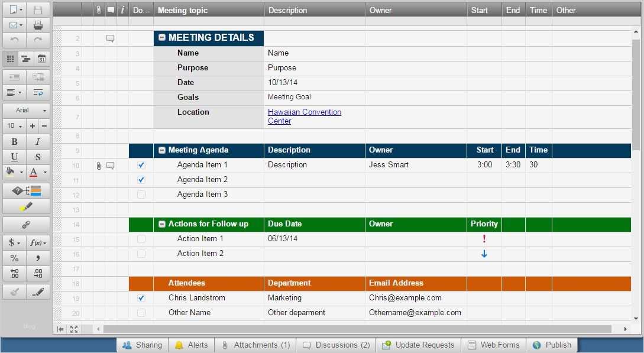Click the Indent row icon

coord(38,77)
